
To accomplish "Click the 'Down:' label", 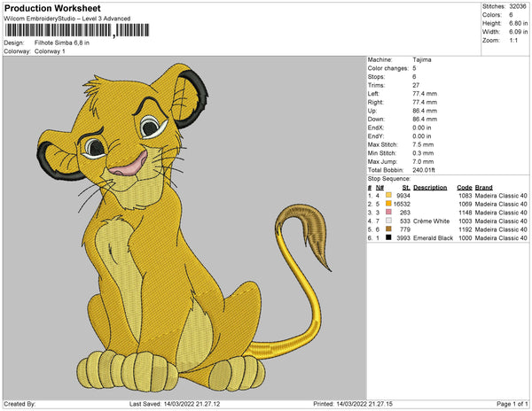I will pos(376,120).
